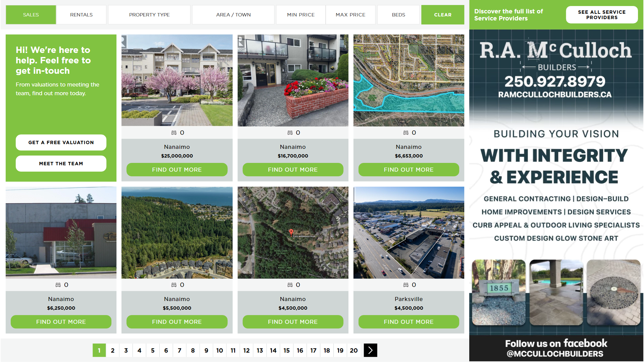
Task: Go to page 5 of results
Action: [153, 350]
